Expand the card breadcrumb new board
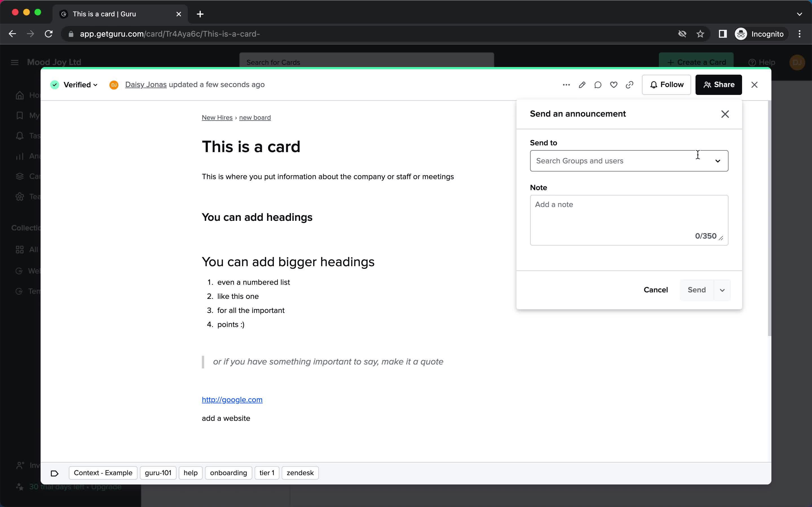The image size is (812, 507). tap(255, 117)
